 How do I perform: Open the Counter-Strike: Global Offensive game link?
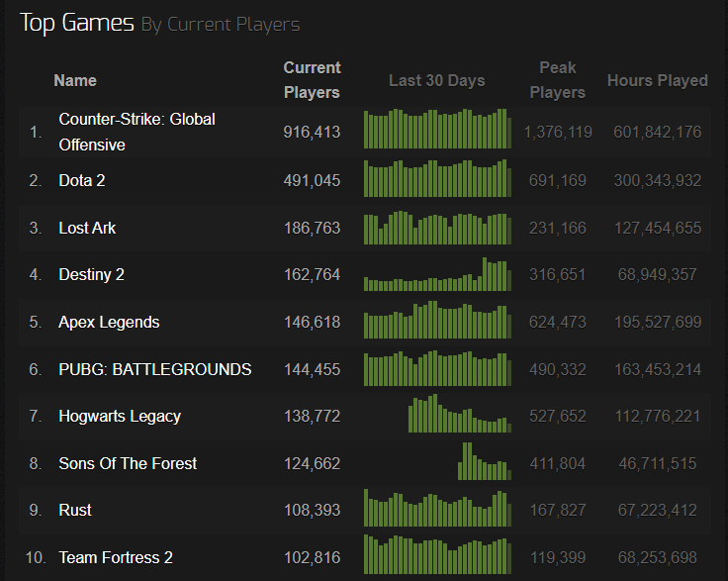(x=136, y=132)
